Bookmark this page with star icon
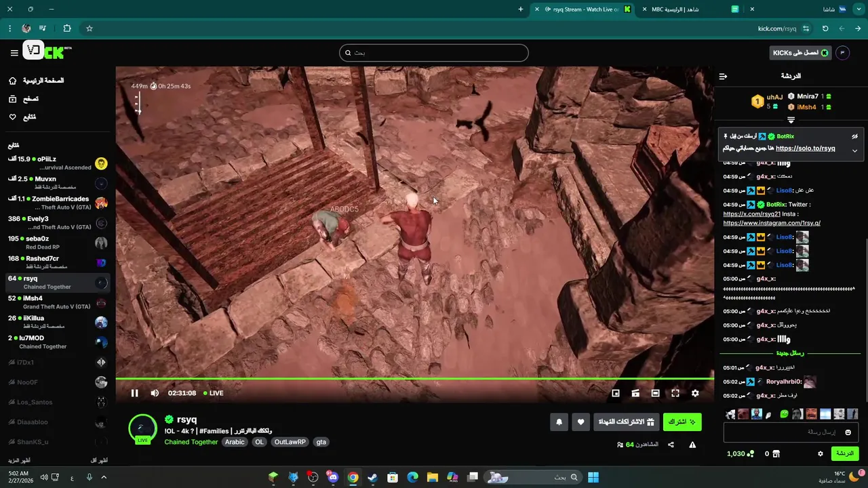Image resolution: width=868 pixels, height=488 pixels. pos(89,28)
